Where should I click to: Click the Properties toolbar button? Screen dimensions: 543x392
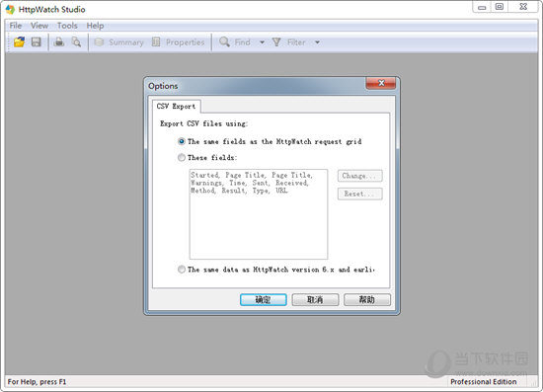tap(178, 42)
